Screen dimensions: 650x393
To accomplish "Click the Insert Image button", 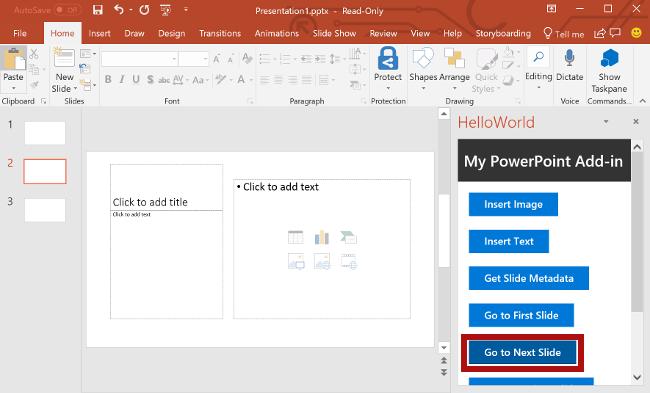I will click(x=513, y=204).
